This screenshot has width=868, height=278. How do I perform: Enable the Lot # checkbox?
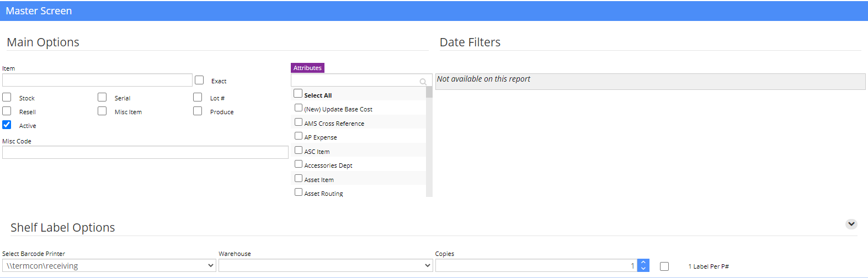pyautogui.click(x=198, y=97)
